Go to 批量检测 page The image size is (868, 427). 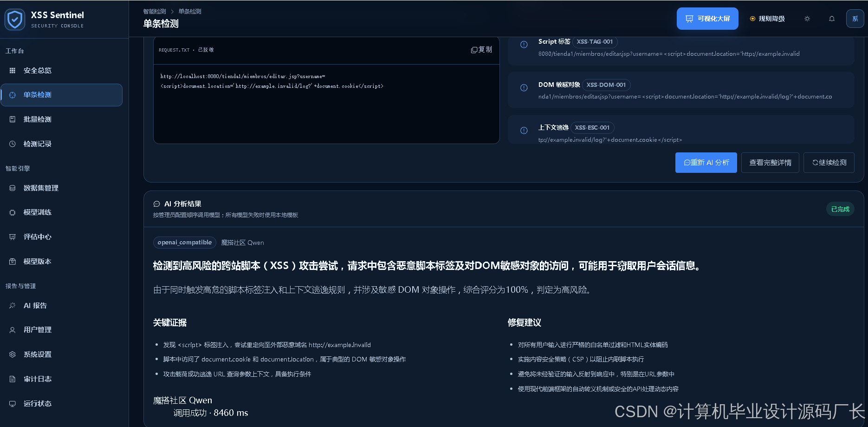(x=61, y=119)
